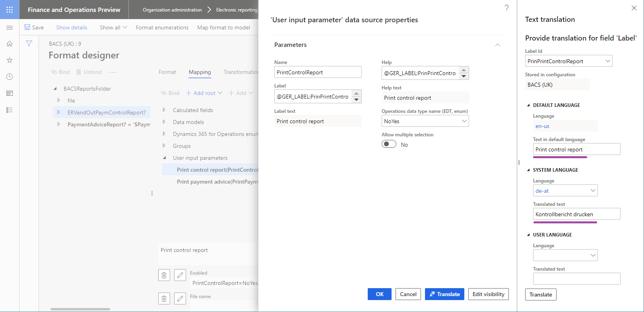This screenshot has height=312, width=644.
Task: Switch to the Transformations tab
Action: pyautogui.click(x=241, y=72)
